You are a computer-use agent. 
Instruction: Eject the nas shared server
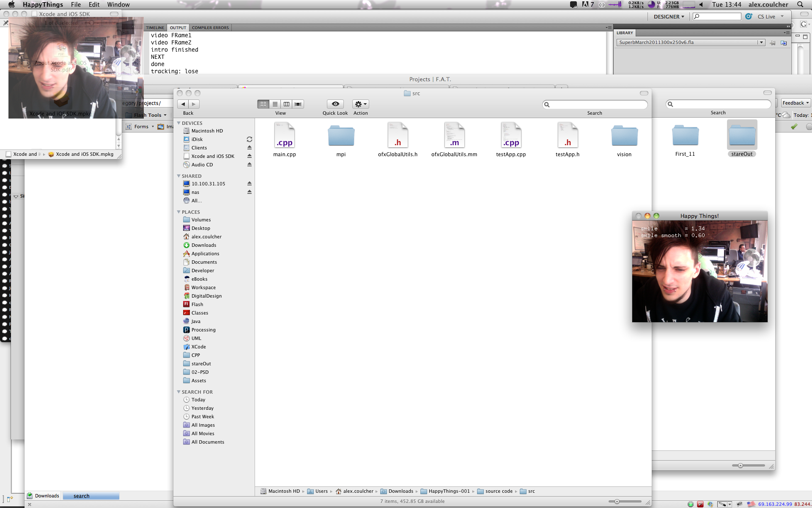click(x=250, y=192)
